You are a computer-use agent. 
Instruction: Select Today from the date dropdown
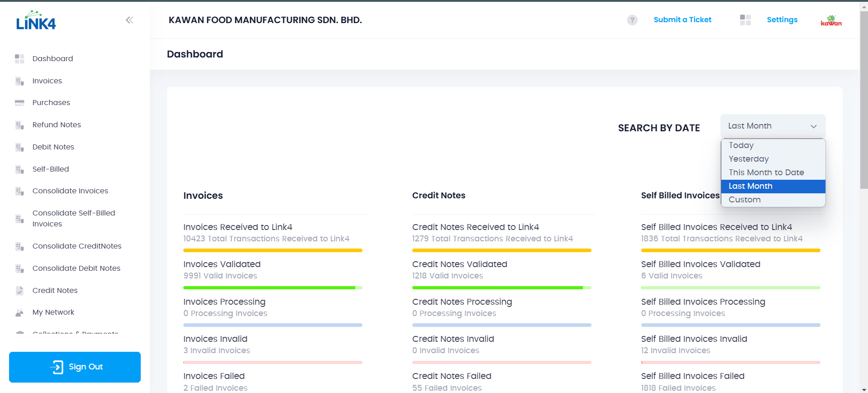(741, 145)
